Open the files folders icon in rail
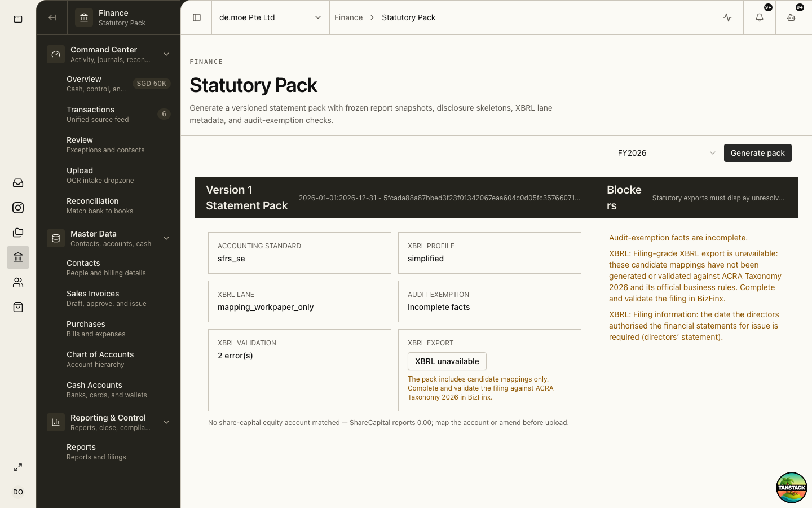The image size is (812, 508). click(18, 233)
